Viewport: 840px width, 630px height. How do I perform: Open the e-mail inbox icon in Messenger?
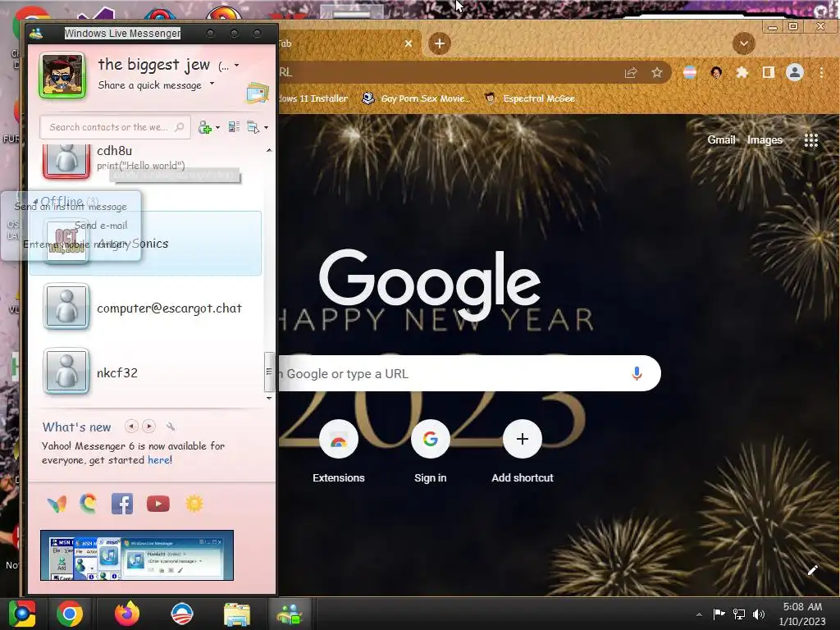click(x=257, y=94)
